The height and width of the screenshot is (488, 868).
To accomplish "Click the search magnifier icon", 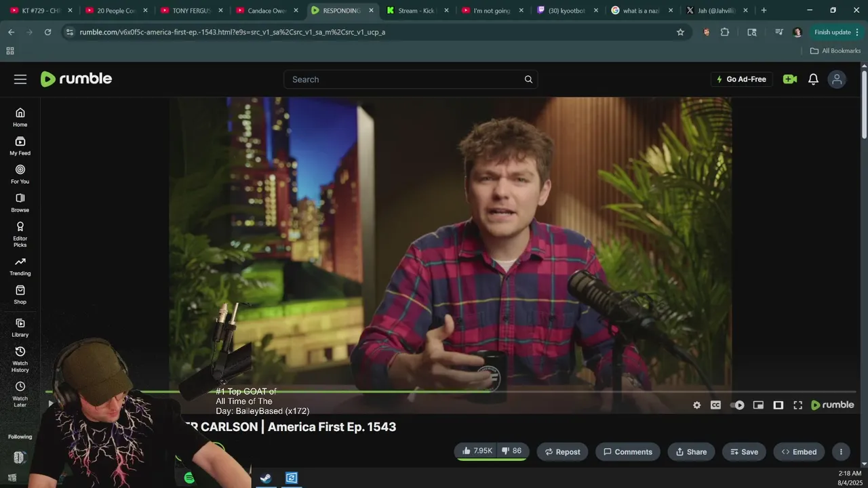I will pos(528,79).
